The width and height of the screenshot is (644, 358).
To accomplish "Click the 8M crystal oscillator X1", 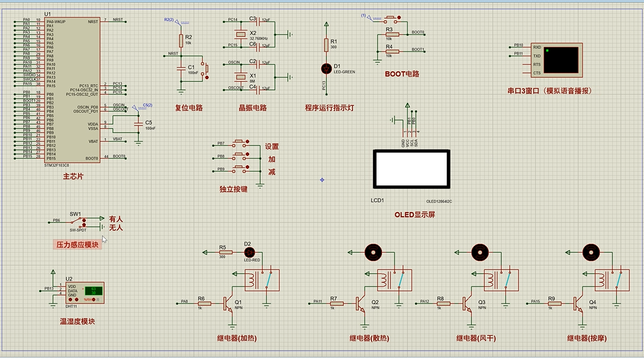I will pyautogui.click(x=241, y=77).
